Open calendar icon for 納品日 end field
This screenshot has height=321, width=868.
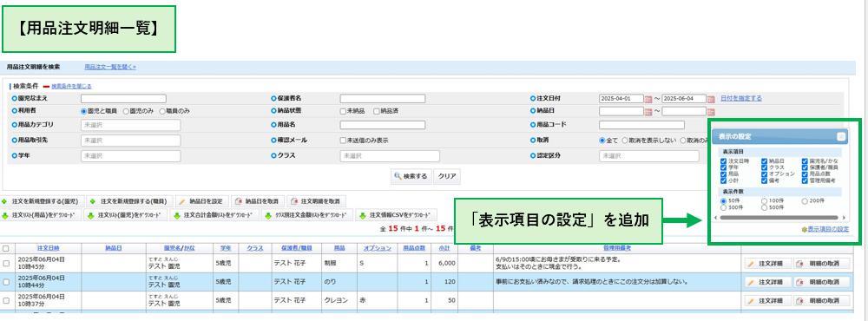click(x=711, y=111)
